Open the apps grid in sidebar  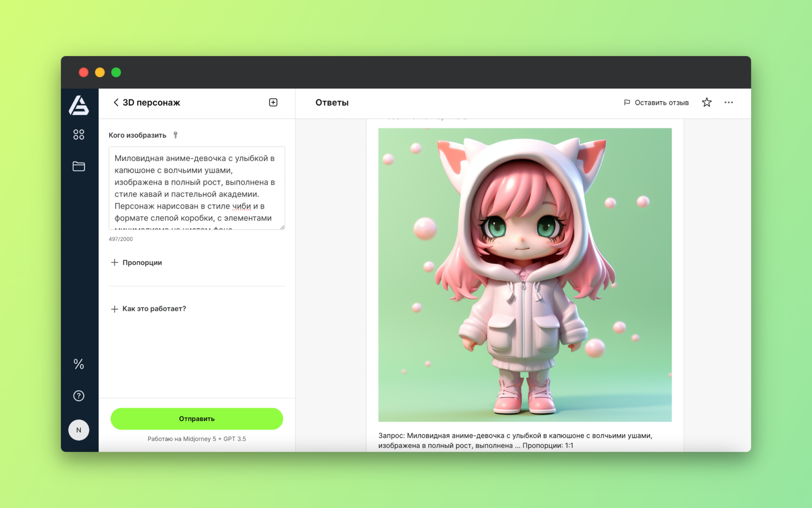(x=79, y=134)
